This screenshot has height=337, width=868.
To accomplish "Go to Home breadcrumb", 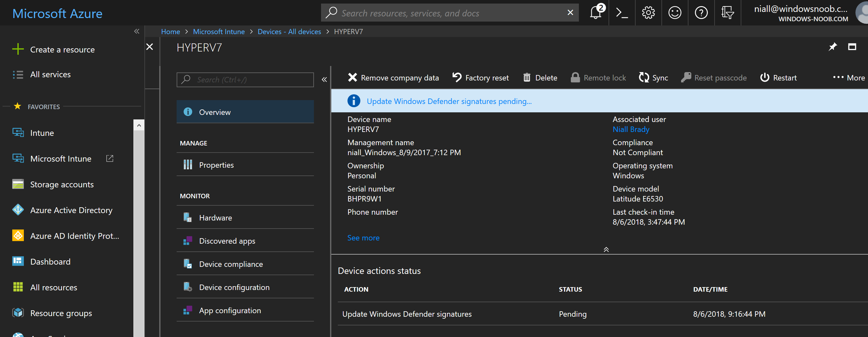I will (171, 32).
